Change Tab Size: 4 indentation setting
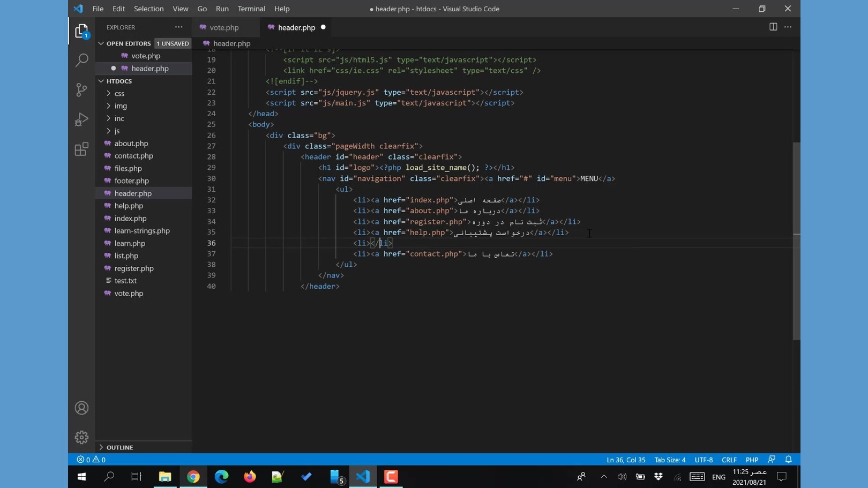This screenshot has height=488, width=868. [x=670, y=460]
